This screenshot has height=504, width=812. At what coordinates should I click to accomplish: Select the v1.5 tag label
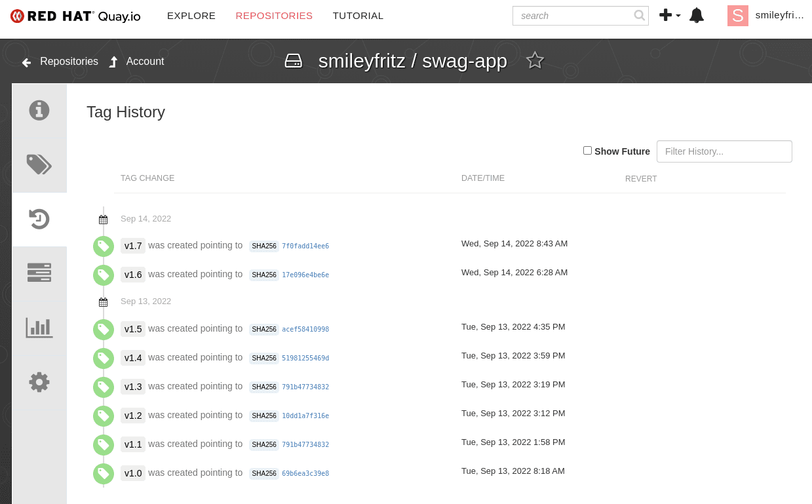point(133,329)
